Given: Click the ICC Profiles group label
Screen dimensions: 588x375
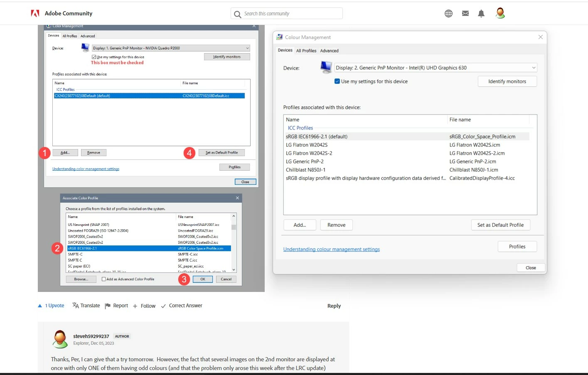Looking at the screenshot, I should point(300,128).
